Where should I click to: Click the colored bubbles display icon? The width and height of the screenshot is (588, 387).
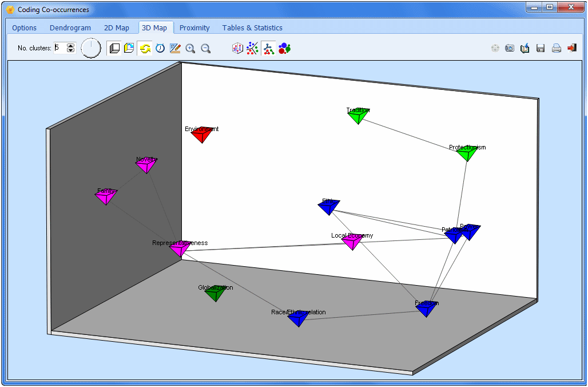click(x=284, y=49)
